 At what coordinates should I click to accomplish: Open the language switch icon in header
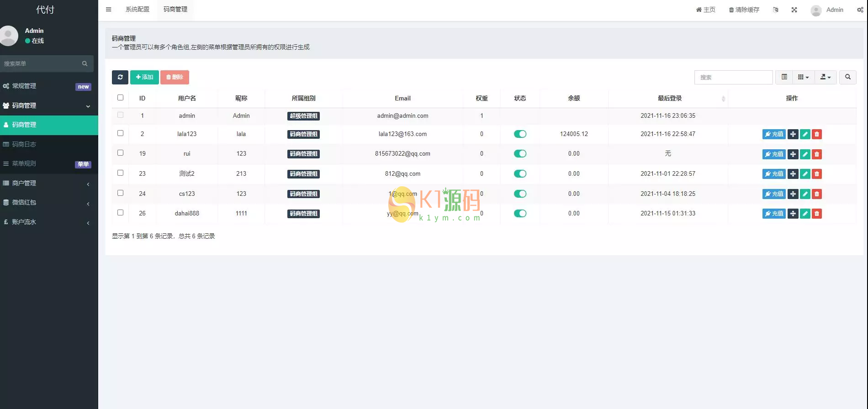coord(775,10)
